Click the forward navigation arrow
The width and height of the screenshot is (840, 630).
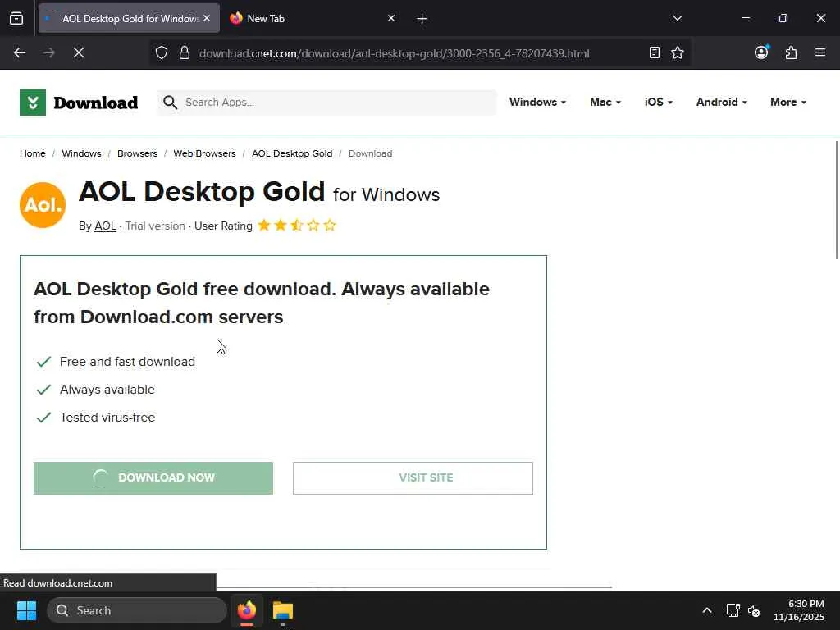48,52
